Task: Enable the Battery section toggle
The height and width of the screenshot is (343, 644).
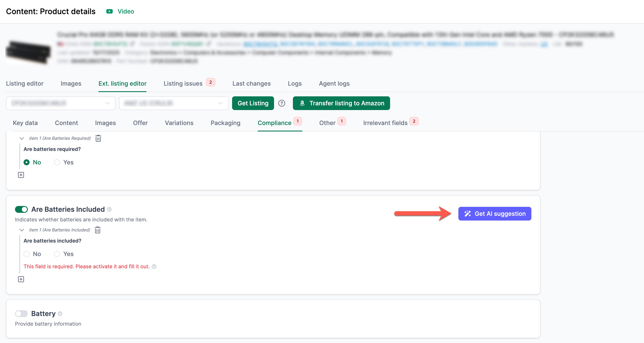Action: coord(21,313)
